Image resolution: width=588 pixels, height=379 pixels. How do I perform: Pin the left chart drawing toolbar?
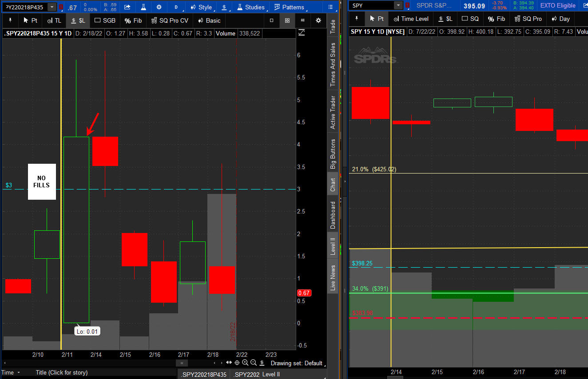(9, 20)
